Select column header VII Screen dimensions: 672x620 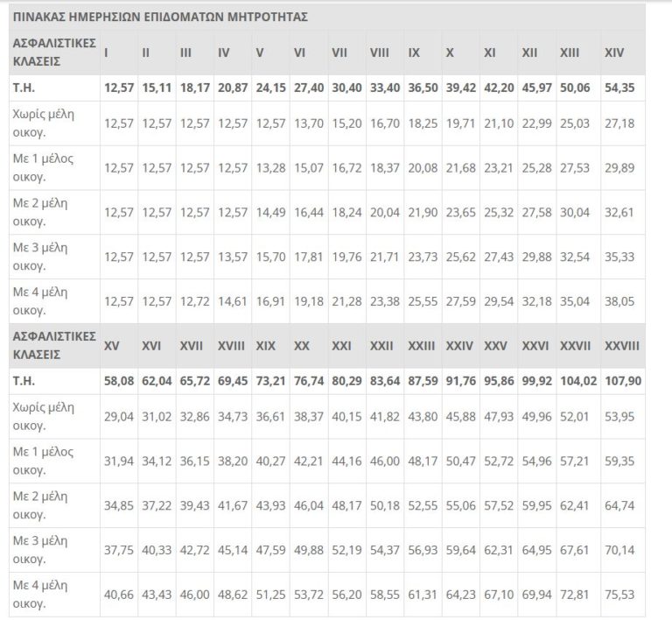[339, 53]
